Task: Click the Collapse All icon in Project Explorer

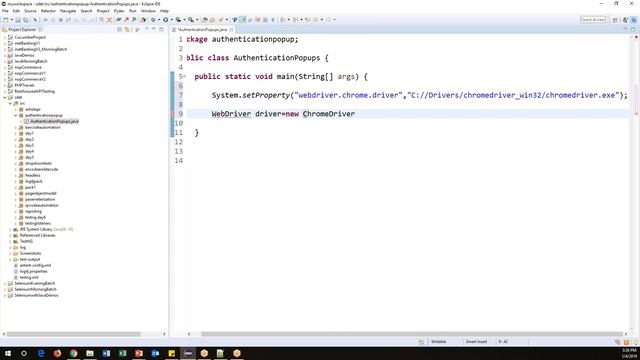Action: [x=120, y=29]
